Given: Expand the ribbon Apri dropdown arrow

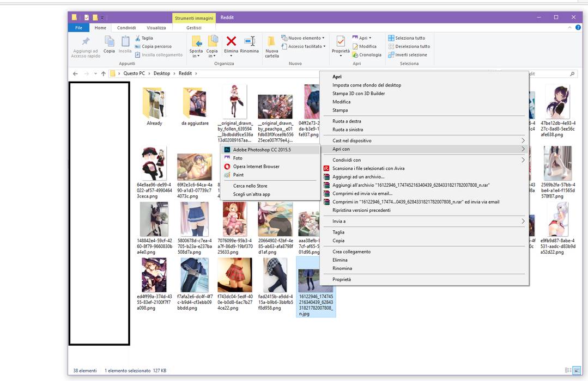Looking at the screenshot, I should (x=370, y=38).
